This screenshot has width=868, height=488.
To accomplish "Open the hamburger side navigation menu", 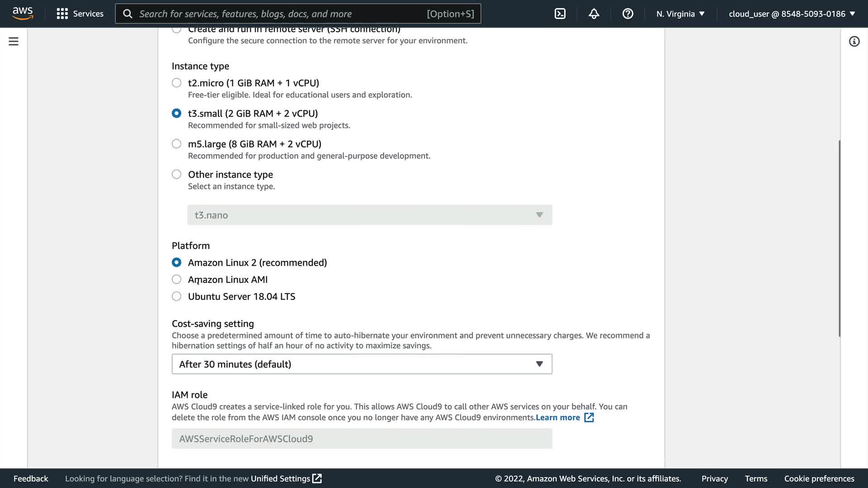I will [x=14, y=42].
